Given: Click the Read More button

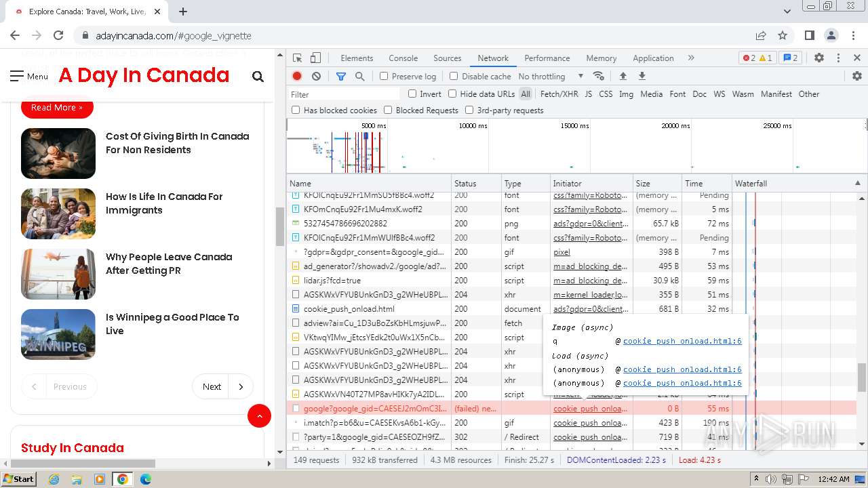Looking at the screenshot, I should [57, 107].
